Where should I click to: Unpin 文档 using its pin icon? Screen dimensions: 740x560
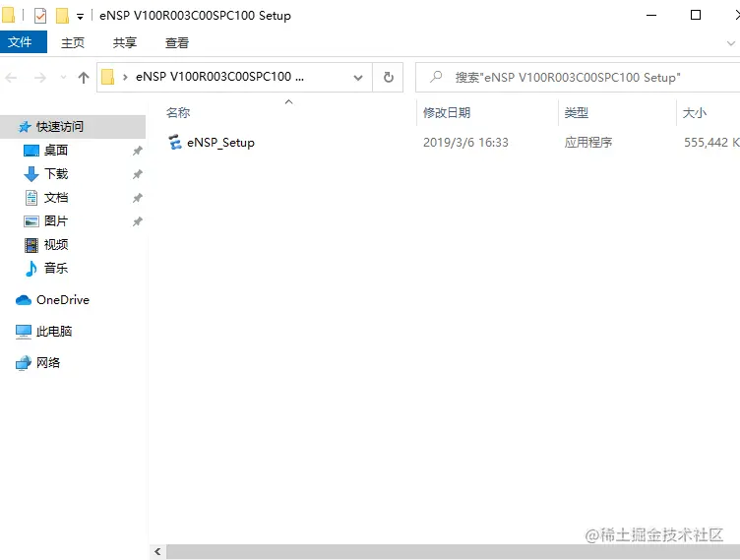coord(138,198)
